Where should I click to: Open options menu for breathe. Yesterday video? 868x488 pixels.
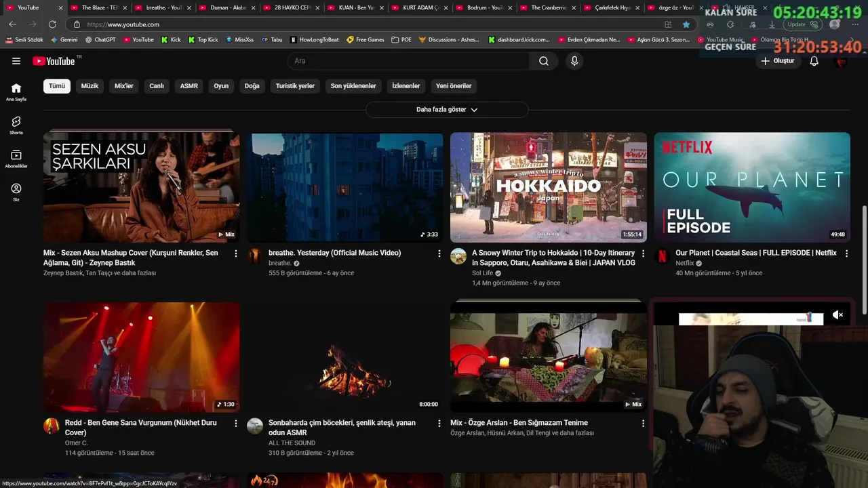[439, 253]
